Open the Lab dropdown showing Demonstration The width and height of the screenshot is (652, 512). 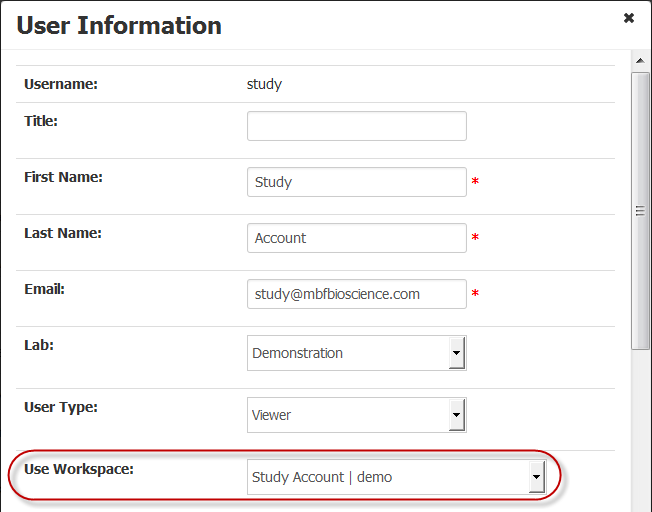(356, 353)
